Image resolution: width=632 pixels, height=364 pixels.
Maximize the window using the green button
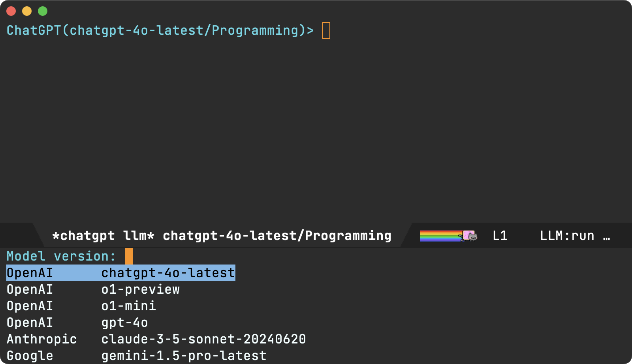tap(43, 11)
